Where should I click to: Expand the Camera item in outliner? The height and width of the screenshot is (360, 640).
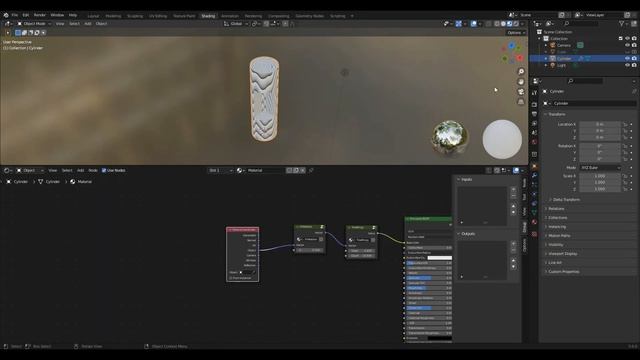[546, 45]
